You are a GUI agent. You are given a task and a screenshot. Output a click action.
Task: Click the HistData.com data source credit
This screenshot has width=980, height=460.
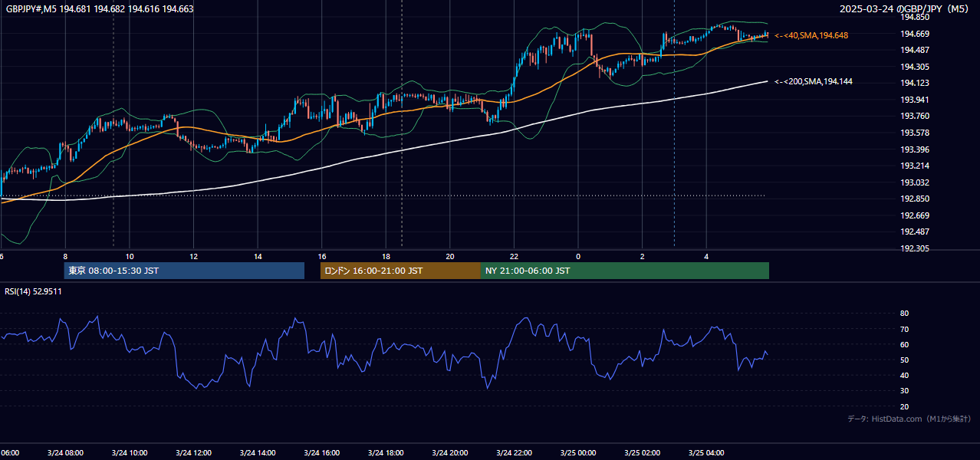point(909,419)
